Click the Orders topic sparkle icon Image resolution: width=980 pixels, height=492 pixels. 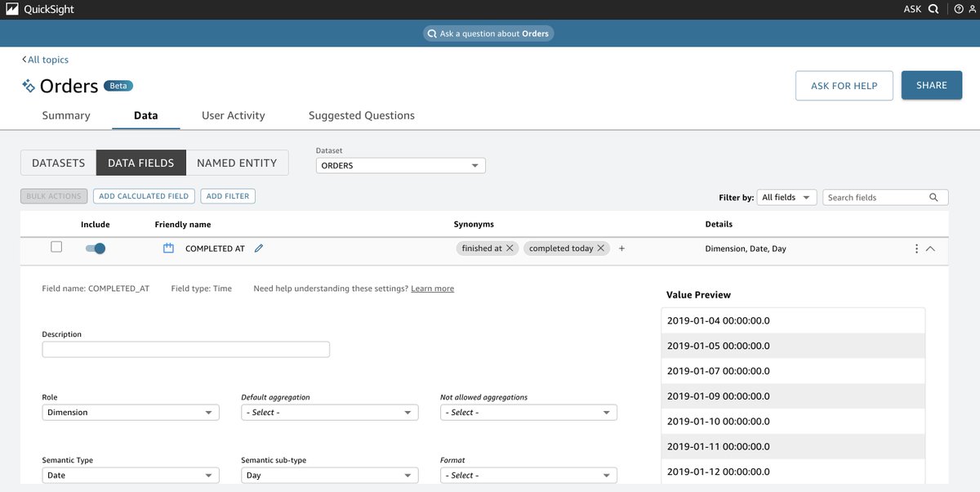tap(29, 85)
